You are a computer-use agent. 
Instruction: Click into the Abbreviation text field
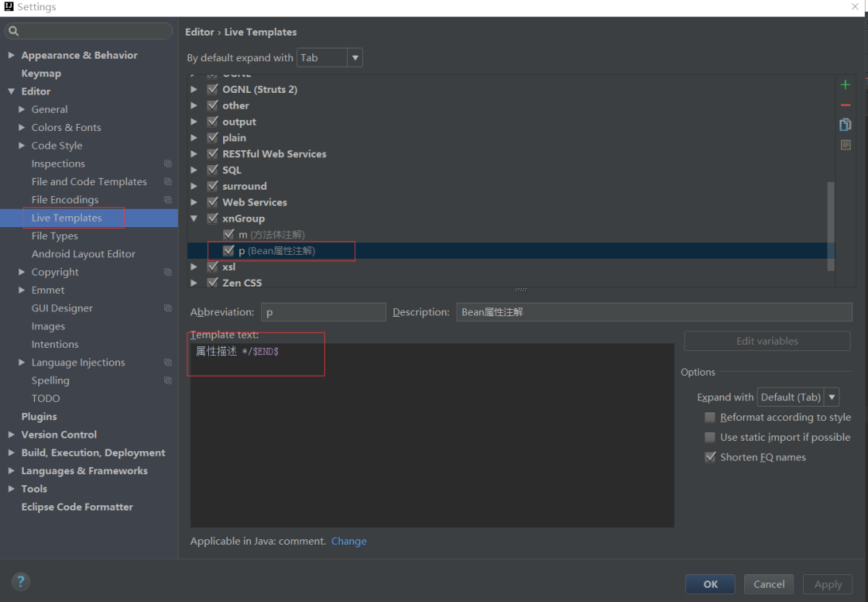(x=323, y=312)
